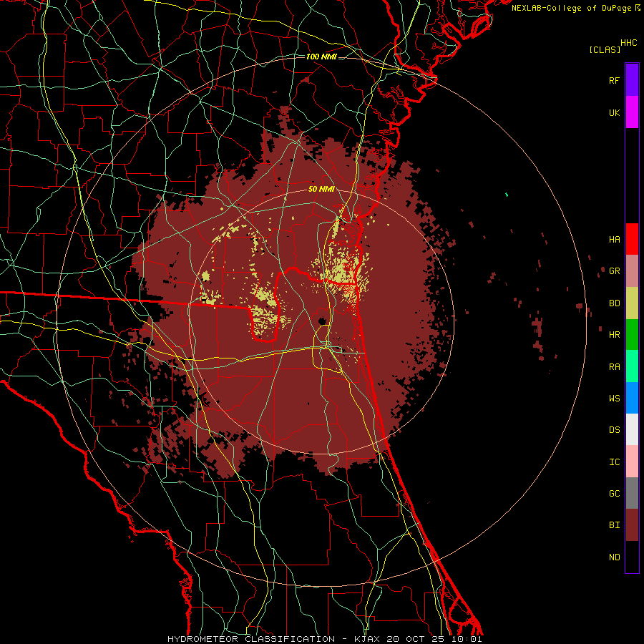Click the WS blue legend swatch
Viewport: 644px width, 644px height.
(x=632, y=398)
